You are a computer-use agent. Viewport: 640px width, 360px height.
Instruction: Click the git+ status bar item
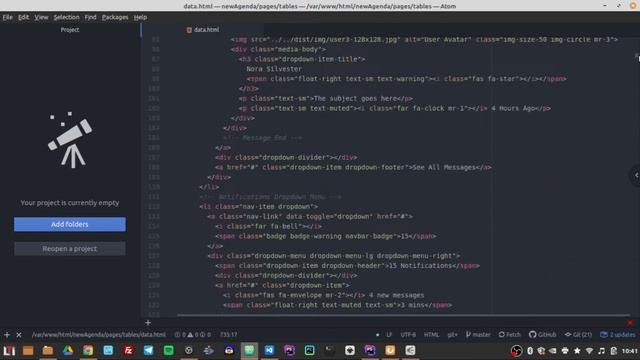(452, 335)
